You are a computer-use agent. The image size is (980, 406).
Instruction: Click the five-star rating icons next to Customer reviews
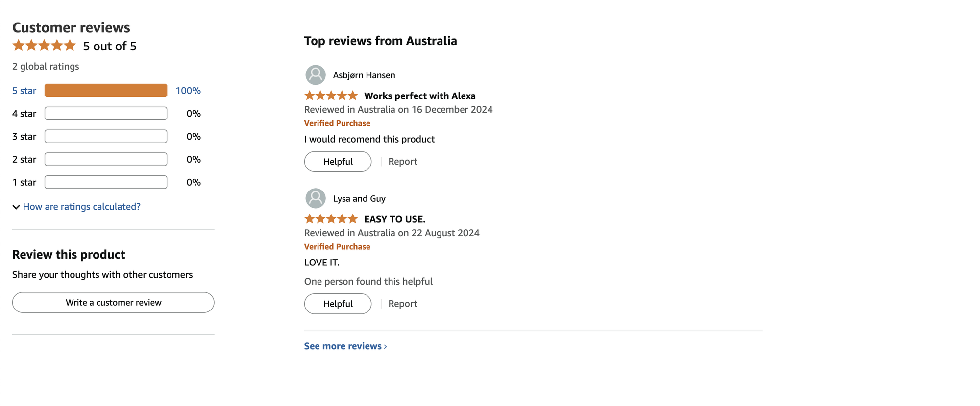[43, 45]
